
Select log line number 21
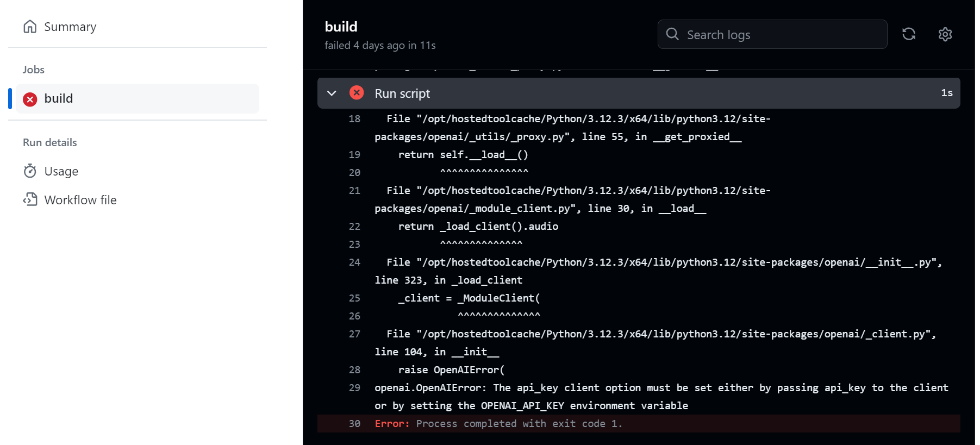pos(354,191)
